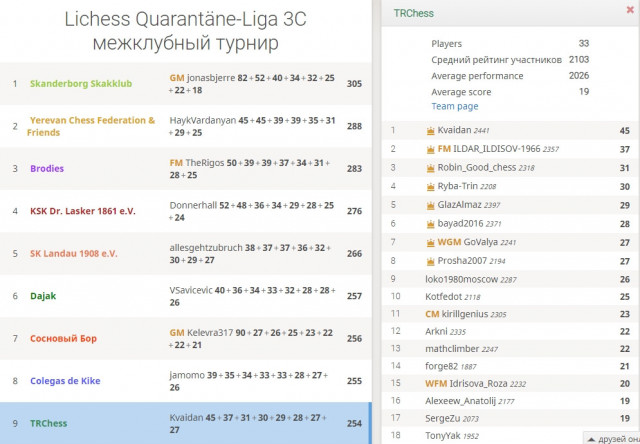Click the crown icon beside GlazAlmaz
Image resolution: width=640 pixels, height=444 pixels.
point(430,206)
